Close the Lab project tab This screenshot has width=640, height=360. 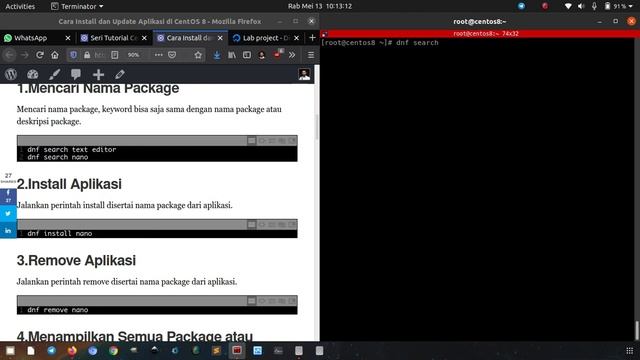coord(296,38)
